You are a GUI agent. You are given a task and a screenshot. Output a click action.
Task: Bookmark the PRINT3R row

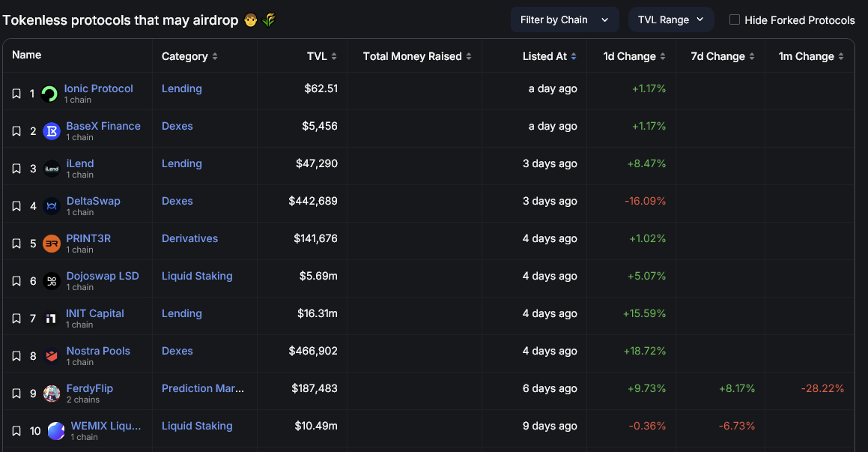click(16, 244)
